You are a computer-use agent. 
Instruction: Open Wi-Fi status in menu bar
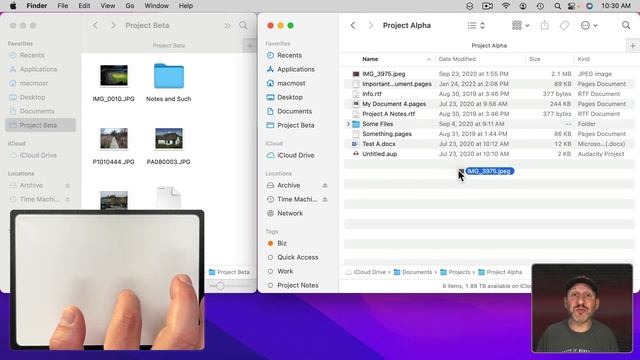506,6
